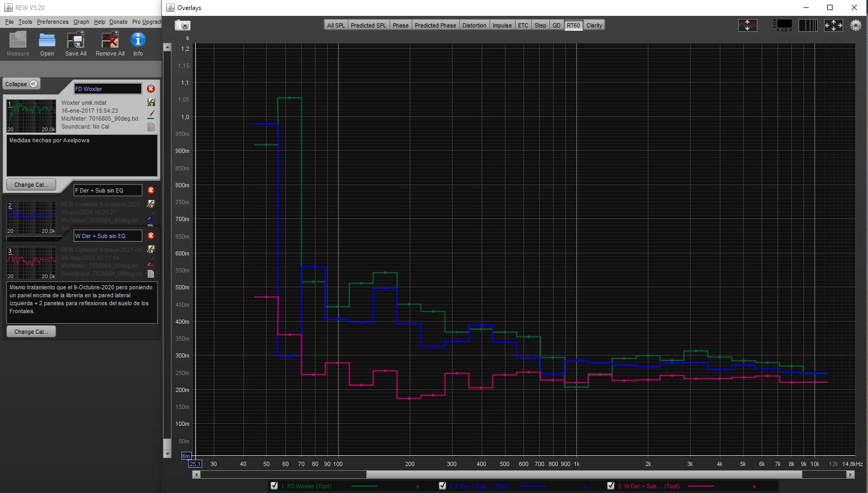Collapse the measurements panel
Viewport: 868px width, 493px height.
pyautogui.click(x=22, y=84)
